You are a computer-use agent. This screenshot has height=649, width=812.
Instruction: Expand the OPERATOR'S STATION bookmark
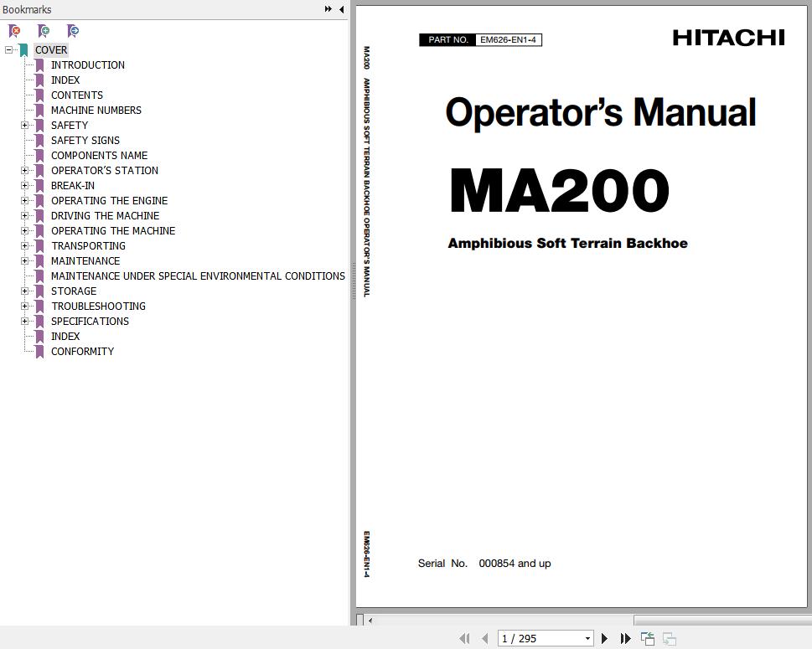click(24, 170)
